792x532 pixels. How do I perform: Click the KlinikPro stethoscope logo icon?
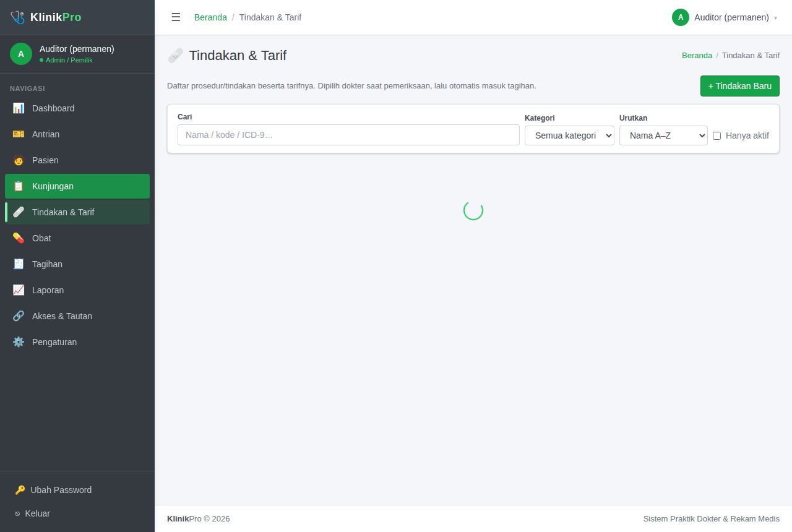pos(17,17)
